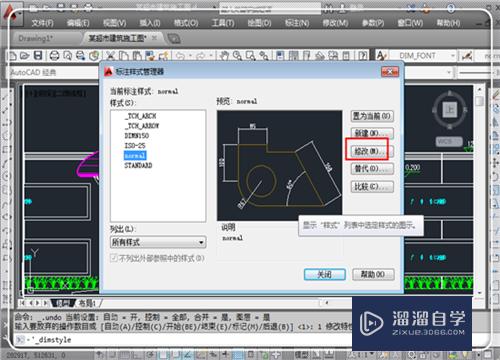Click the 模型 button in status bar
This screenshot has width=500, height=360.
(x=303, y=355)
